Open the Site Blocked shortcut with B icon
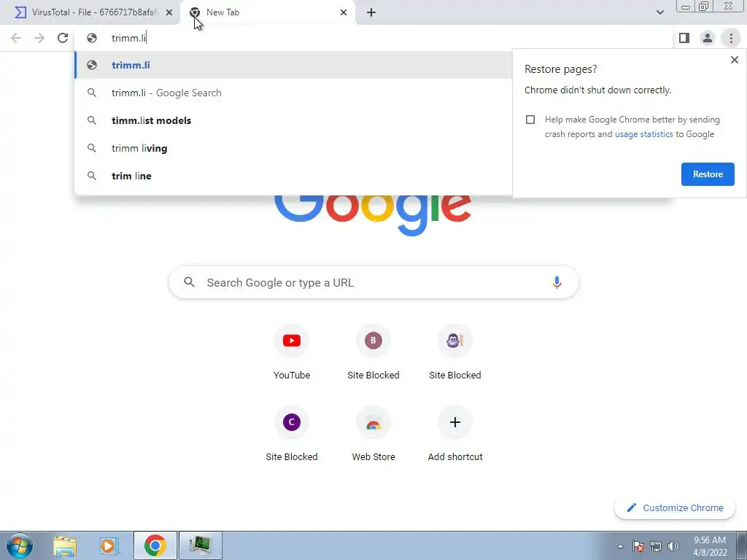Image resolution: width=747 pixels, height=560 pixels. coord(373,352)
